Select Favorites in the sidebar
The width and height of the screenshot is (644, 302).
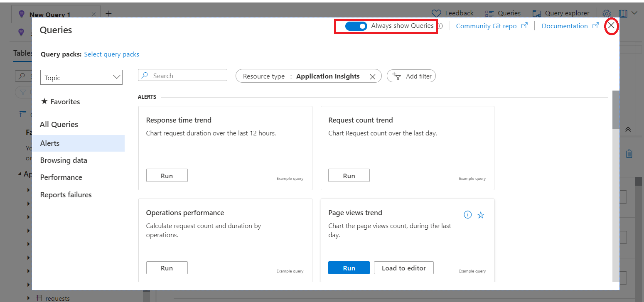coord(61,102)
